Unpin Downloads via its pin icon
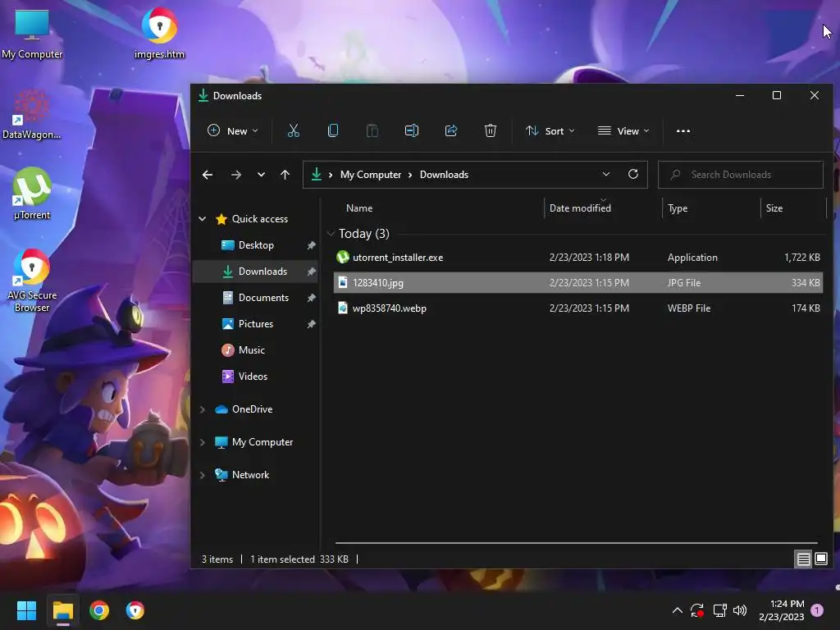840x630 pixels. pyautogui.click(x=311, y=272)
